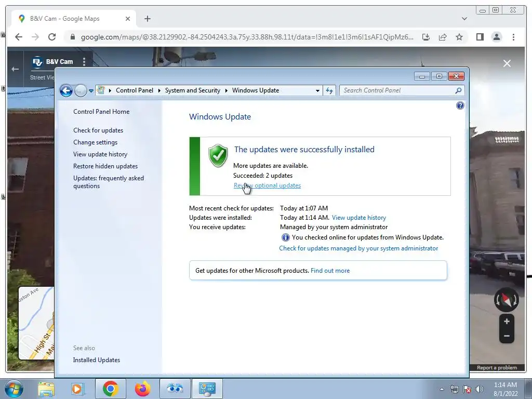Close Street View with the X
This screenshot has width=532, height=399.
pyautogui.click(x=507, y=63)
